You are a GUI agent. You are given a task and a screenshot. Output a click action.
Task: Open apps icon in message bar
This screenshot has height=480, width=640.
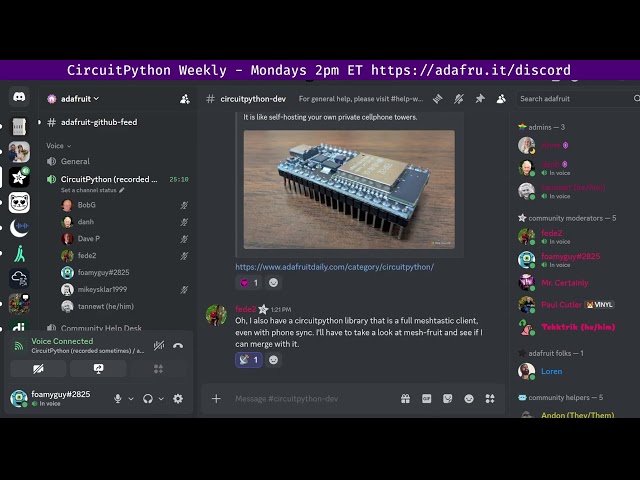[490, 398]
